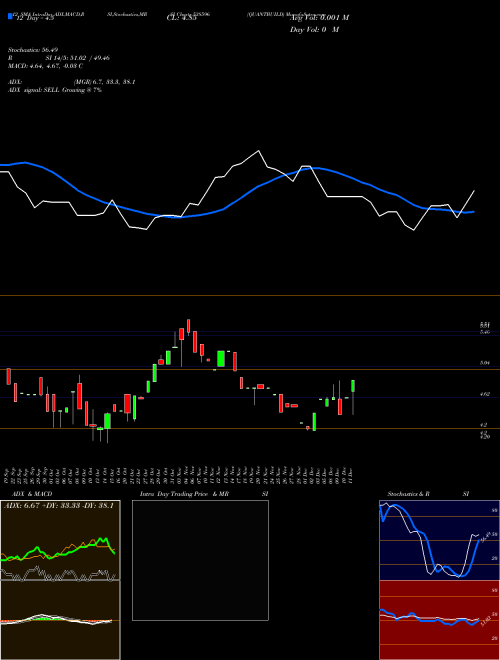Click the white price line's highest peak
The height and width of the screenshot is (660, 500).
coord(258,151)
